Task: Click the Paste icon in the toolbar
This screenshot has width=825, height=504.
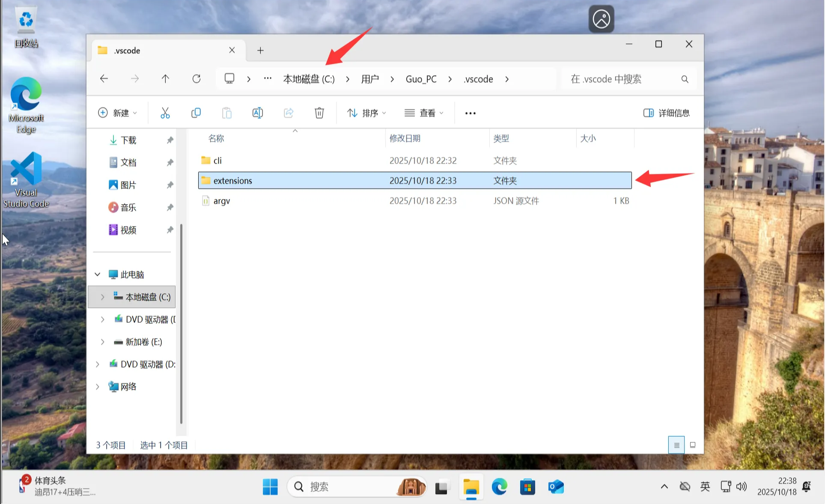Action: tap(226, 113)
